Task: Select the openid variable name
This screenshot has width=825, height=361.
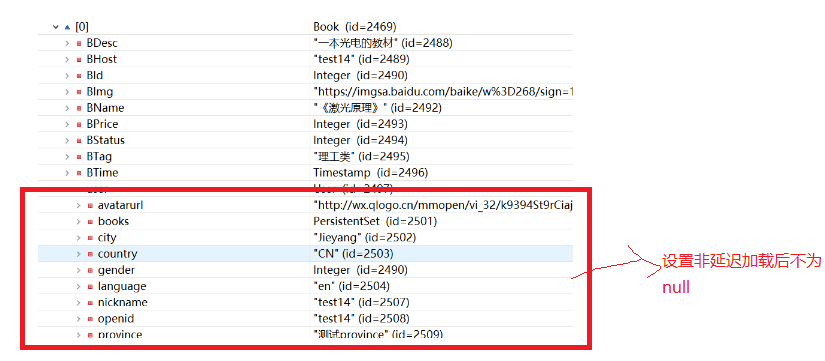Action: click(116, 319)
